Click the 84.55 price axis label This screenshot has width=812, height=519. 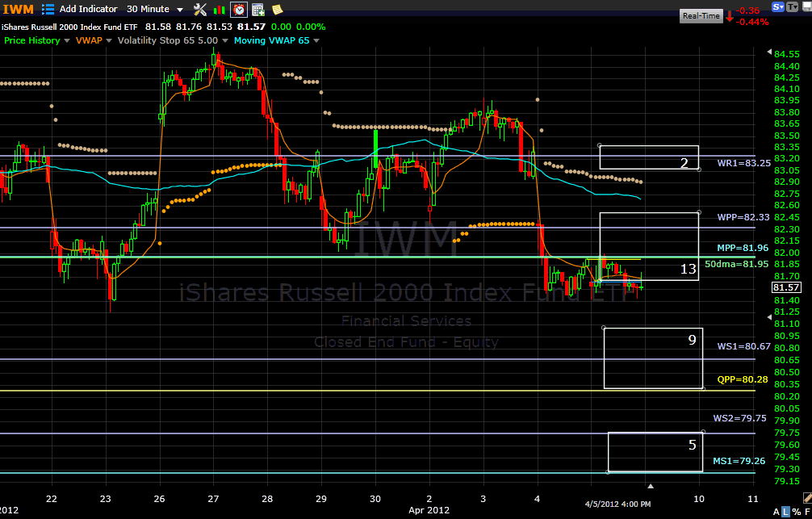(x=786, y=54)
